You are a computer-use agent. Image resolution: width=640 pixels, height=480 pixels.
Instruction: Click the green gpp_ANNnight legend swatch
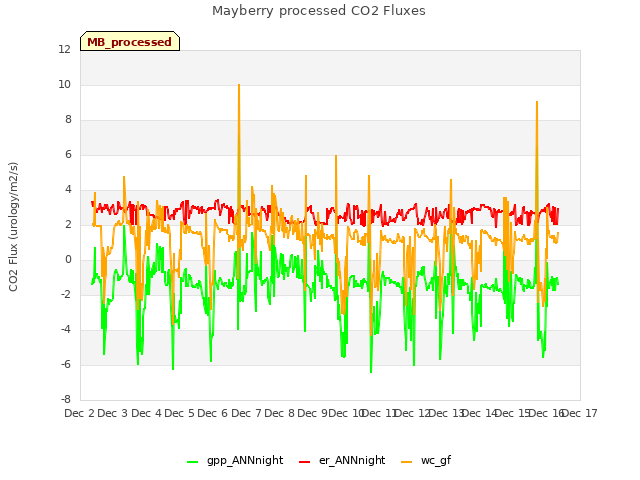193,462
